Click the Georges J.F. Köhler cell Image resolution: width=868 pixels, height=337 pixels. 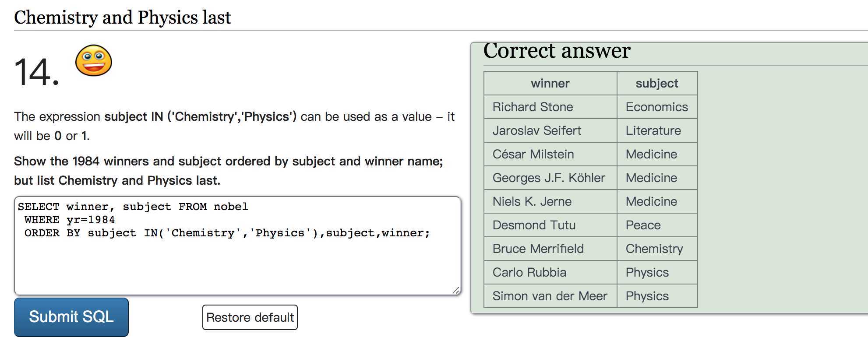coord(550,178)
